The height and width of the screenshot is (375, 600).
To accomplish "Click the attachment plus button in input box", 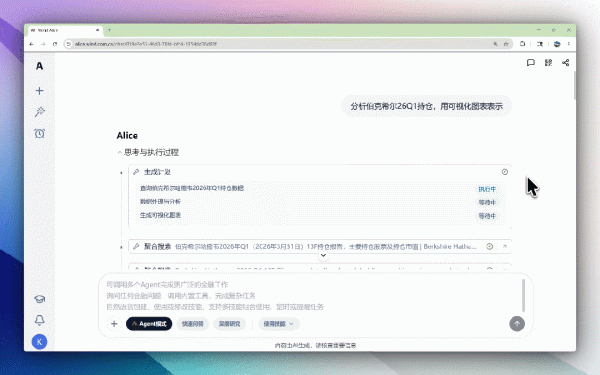I will point(114,324).
